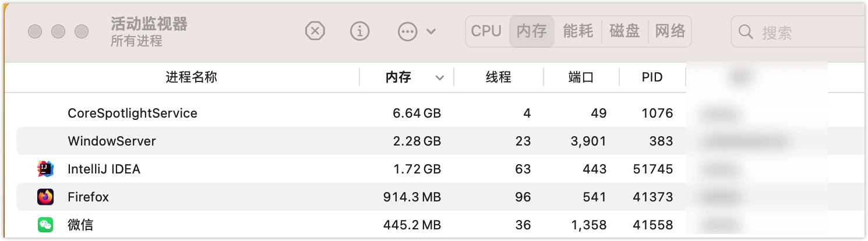The width and height of the screenshot is (868, 241).
Task: Toggle sort arrow in 内存 column
Action: (x=440, y=77)
